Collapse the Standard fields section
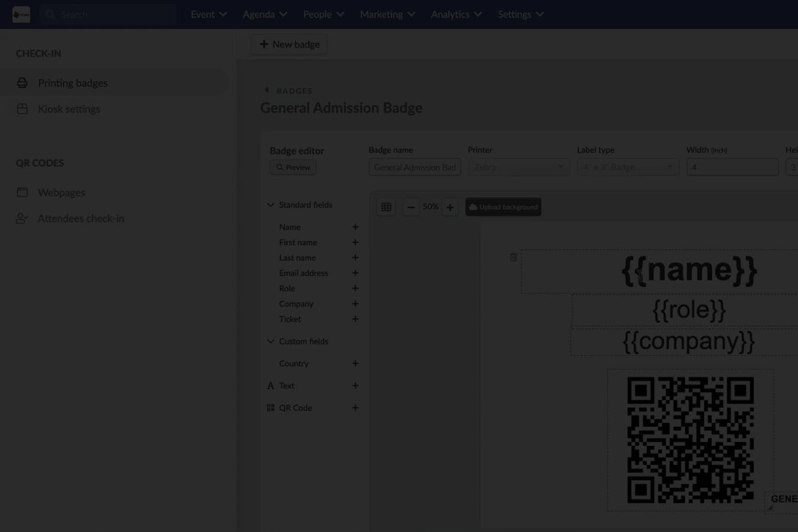The image size is (798, 532). [x=271, y=205]
